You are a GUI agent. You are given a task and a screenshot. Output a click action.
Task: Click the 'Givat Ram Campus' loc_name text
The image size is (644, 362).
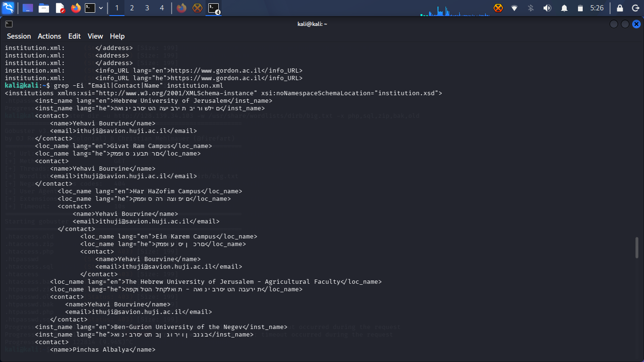tap(140, 146)
